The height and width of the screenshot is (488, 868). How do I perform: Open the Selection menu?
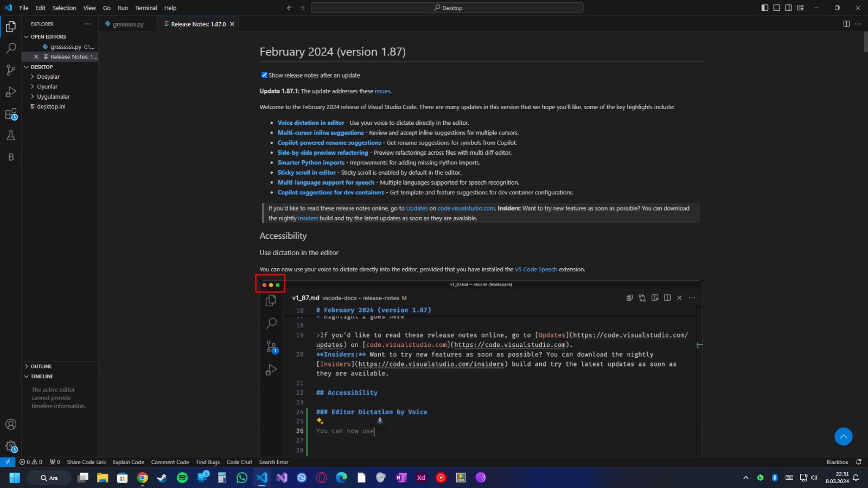[65, 8]
